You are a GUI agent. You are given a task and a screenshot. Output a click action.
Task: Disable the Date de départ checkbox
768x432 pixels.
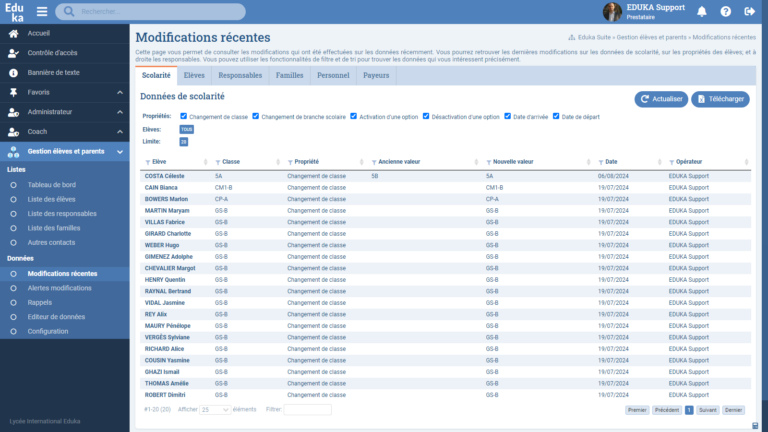(557, 116)
